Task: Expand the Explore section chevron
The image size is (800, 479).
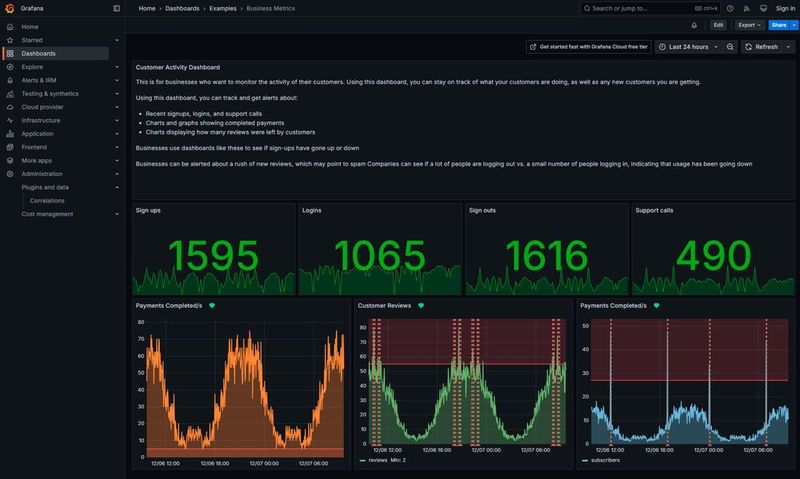Action: pos(117,67)
